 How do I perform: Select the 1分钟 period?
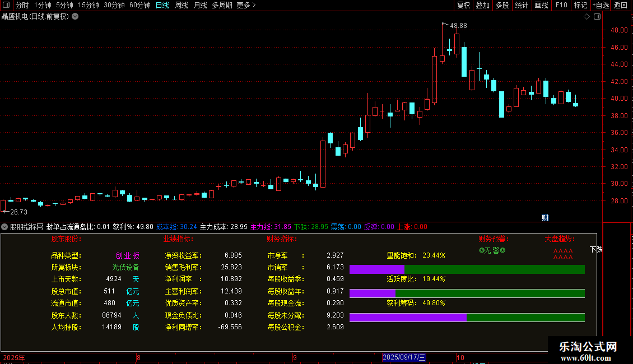[x=43, y=5]
